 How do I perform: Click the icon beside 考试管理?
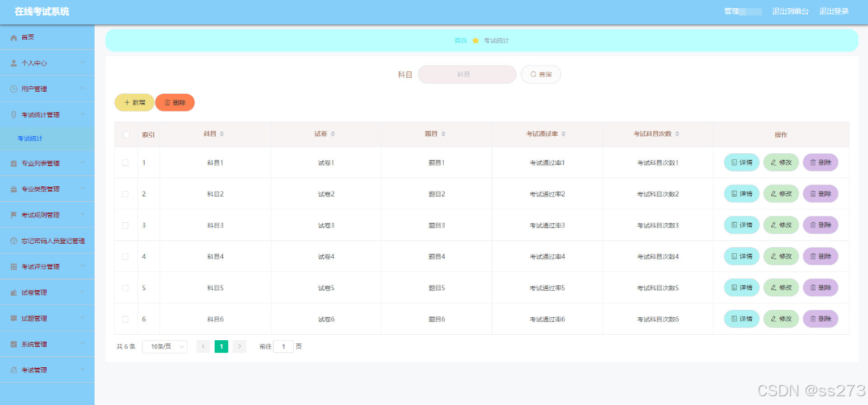(14, 370)
